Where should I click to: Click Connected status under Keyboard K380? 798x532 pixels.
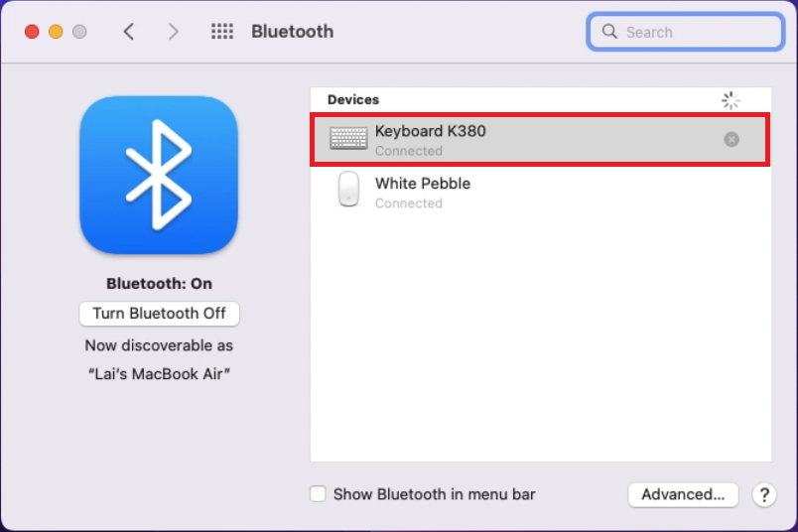click(409, 151)
